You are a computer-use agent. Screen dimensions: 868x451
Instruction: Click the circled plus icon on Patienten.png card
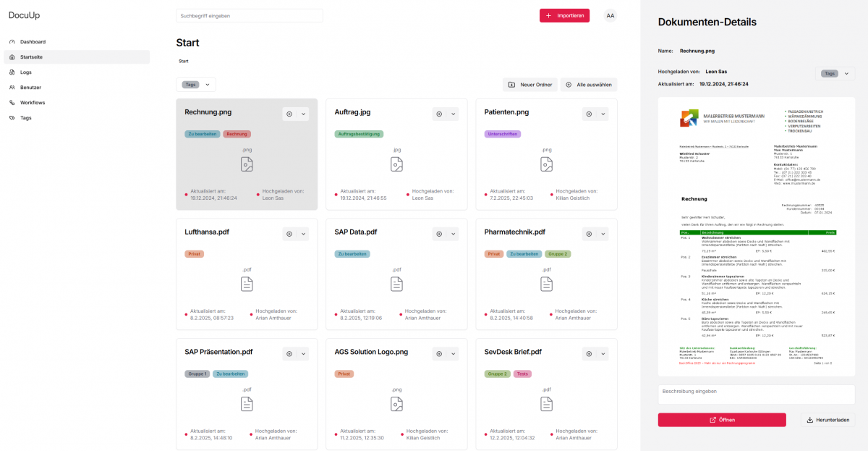(589, 114)
